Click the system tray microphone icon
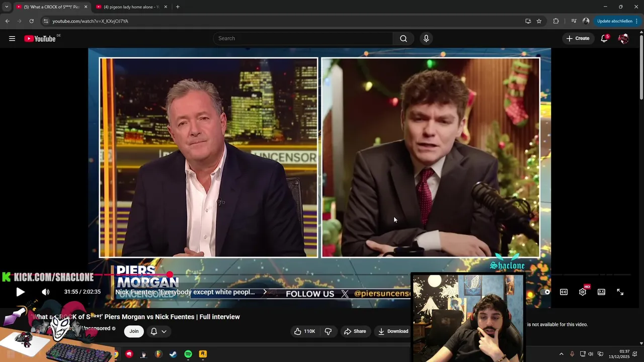 coord(572,354)
